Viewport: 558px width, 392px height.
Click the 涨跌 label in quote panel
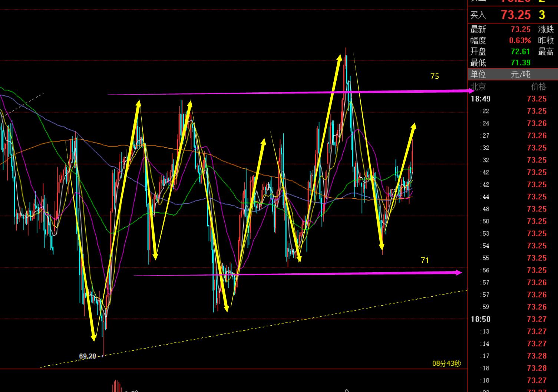coord(546,29)
